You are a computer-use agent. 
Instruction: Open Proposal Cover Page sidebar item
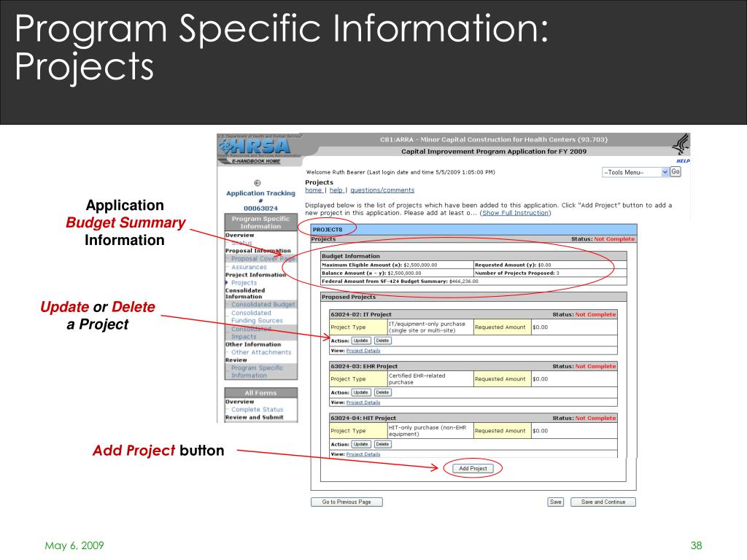point(263,259)
